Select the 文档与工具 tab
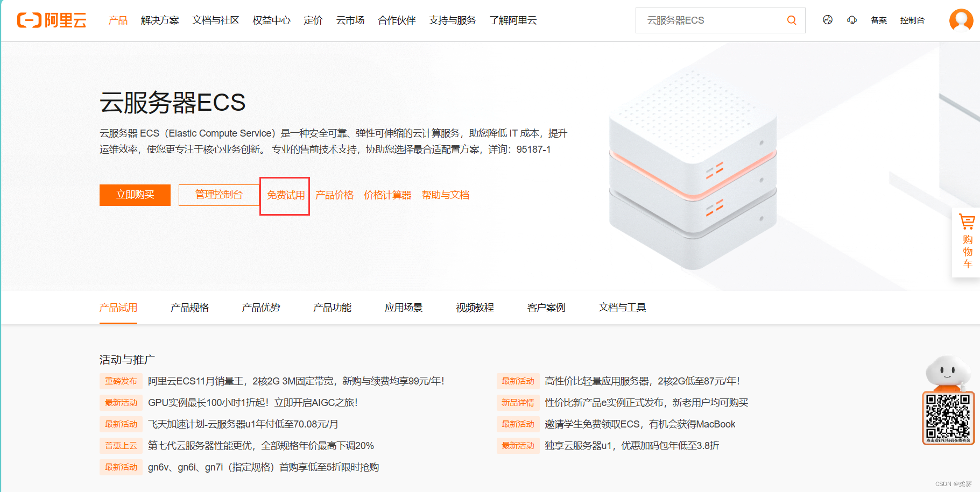 click(622, 308)
